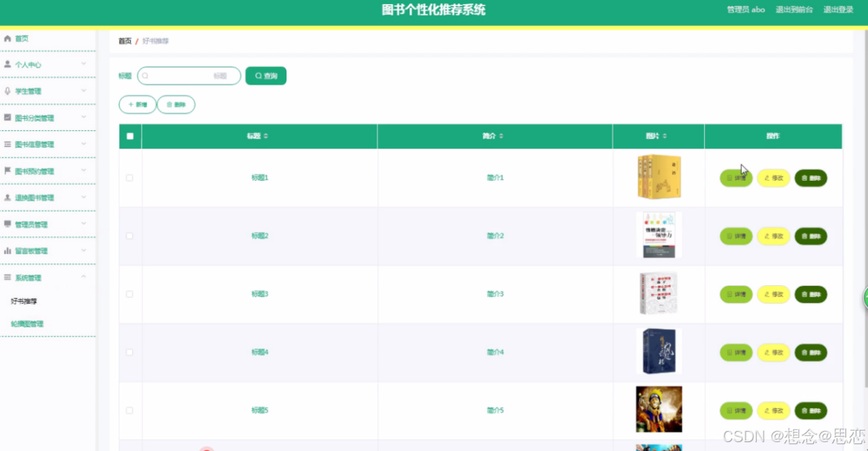Open the 好书推荐 submenu item
868x451 pixels.
24,301
